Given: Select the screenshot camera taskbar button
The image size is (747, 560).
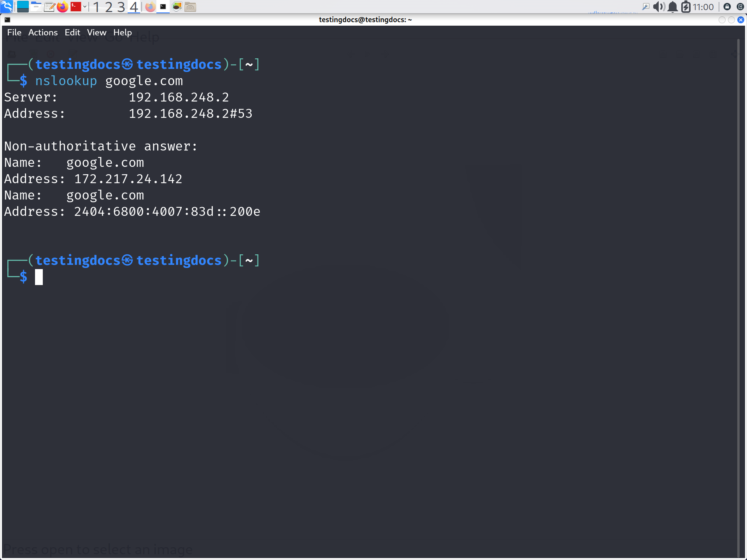Looking at the screenshot, I should [x=190, y=7].
